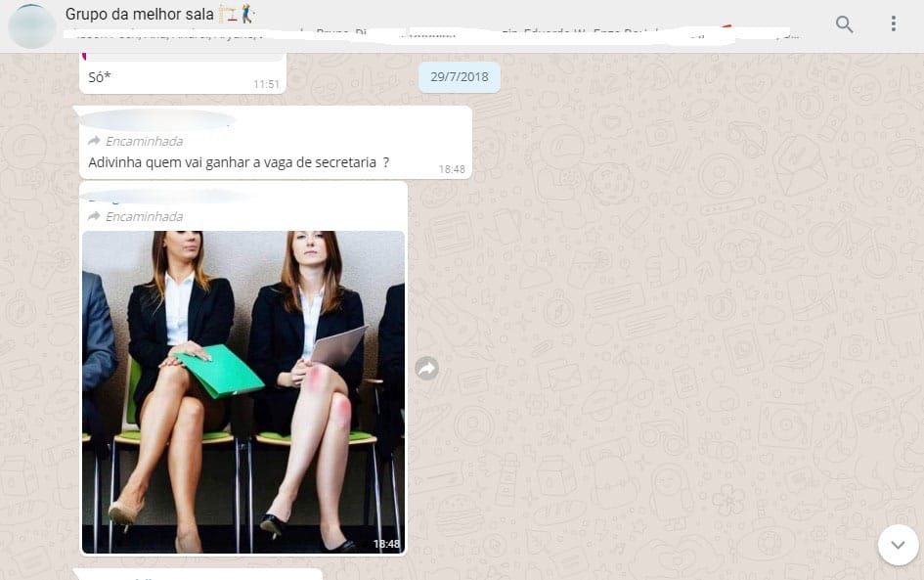The image size is (924, 580).
Task: Click the 'Encaminhada' label above the photo
Action: [144, 216]
